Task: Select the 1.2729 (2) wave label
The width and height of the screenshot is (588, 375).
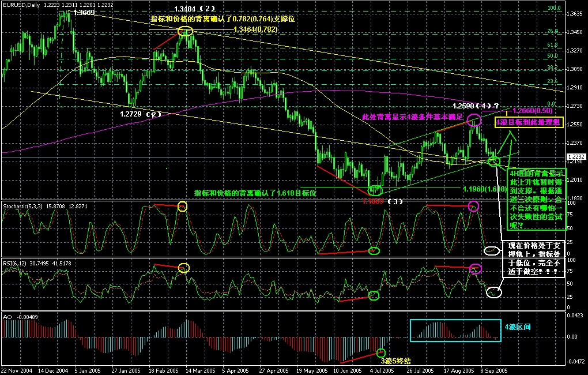Action: coord(140,114)
